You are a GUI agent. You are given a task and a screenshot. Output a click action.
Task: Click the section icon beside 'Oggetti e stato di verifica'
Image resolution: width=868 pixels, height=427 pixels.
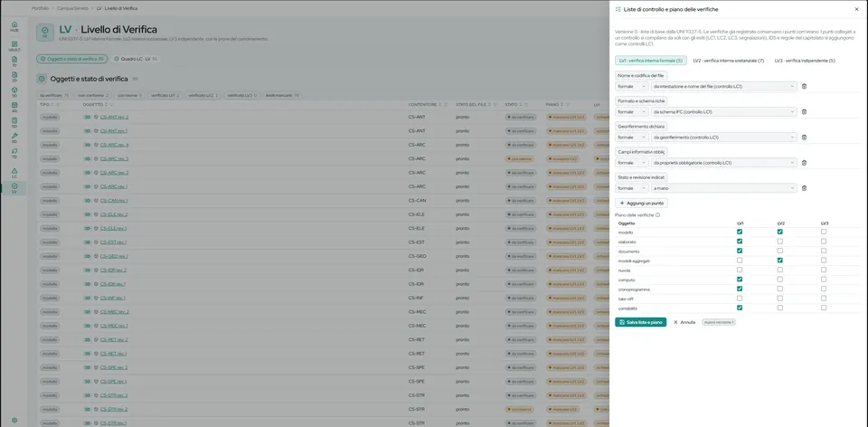click(x=42, y=80)
